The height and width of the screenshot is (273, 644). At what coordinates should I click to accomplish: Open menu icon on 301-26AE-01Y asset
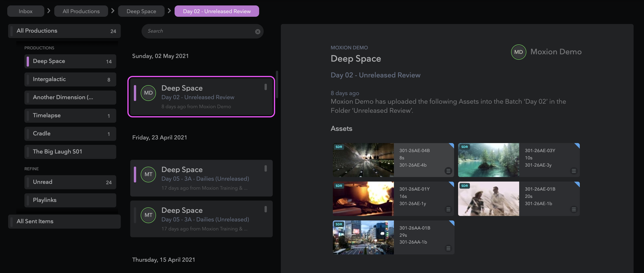click(x=448, y=209)
